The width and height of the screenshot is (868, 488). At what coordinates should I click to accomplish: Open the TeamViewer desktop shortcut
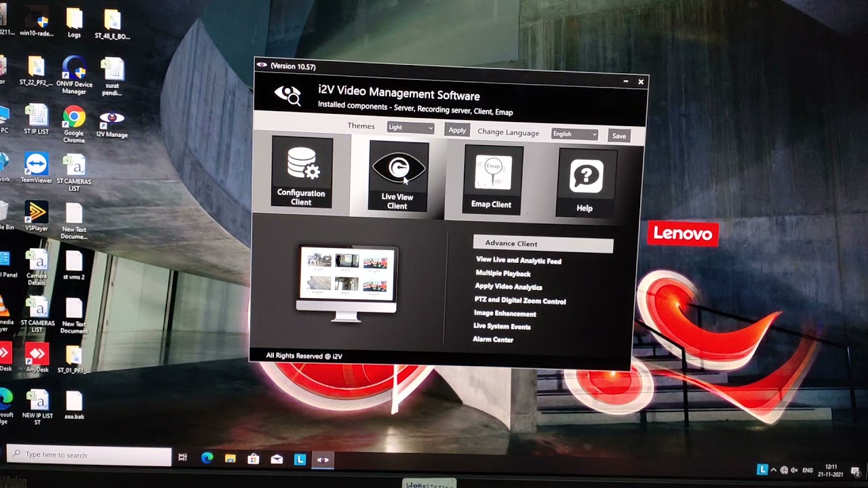[x=37, y=169]
